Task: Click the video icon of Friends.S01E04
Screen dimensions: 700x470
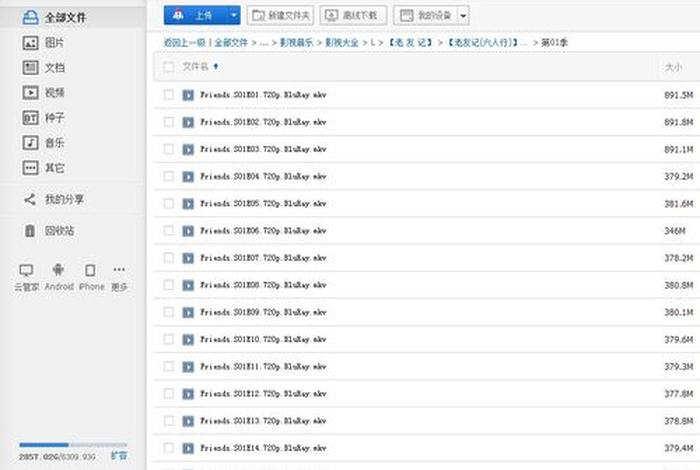Action: (188, 177)
